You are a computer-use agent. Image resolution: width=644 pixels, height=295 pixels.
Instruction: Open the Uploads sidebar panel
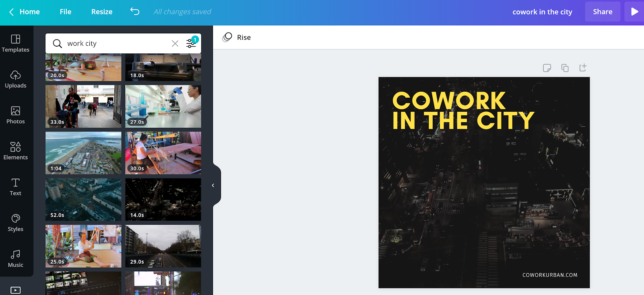click(x=16, y=80)
